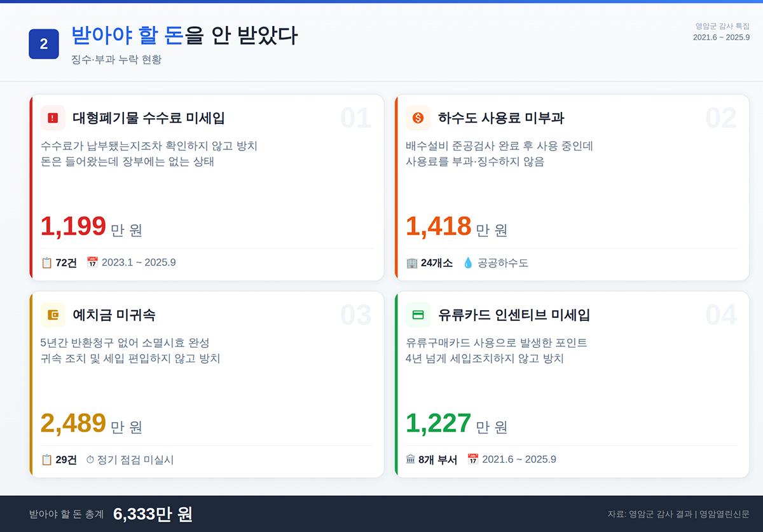
Task: Click the 유류카드 인센티브 미세입 card title
Action: [x=514, y=315]
